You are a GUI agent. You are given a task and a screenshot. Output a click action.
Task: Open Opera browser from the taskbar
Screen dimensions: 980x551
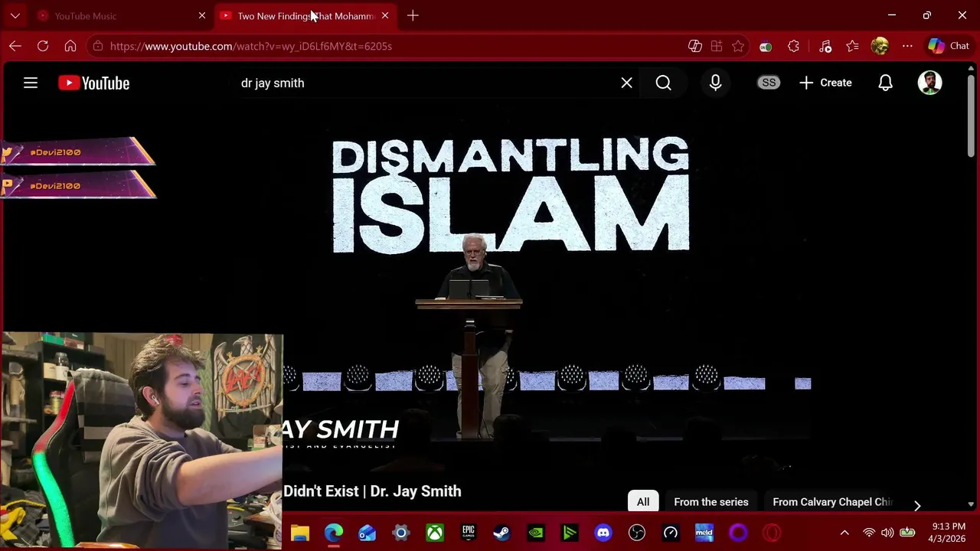772,533
